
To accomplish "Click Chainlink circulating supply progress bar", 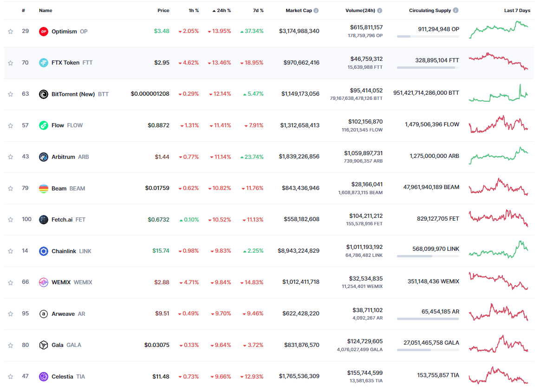I will pyautogui.click(x=428, y=256).
